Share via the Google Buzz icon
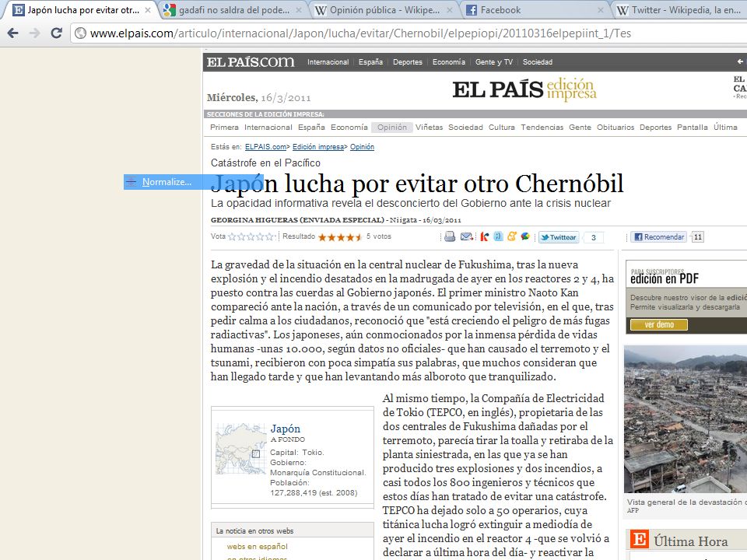Image resolution: width=747 pixels, height=560 pixels. (525, 236)
